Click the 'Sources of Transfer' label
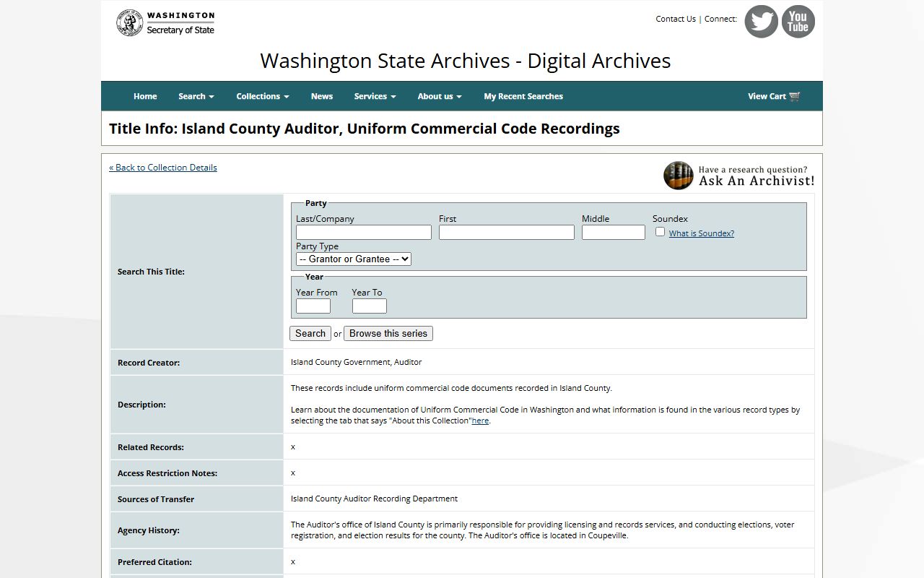Image resolution: width=924 pixels, height=578 pixels. coord(156,499)
